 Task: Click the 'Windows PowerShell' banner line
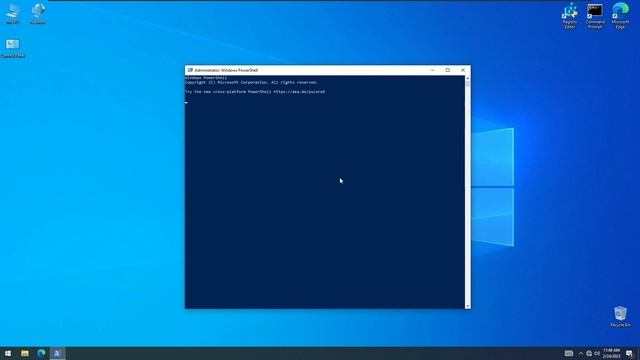[206, 78]
